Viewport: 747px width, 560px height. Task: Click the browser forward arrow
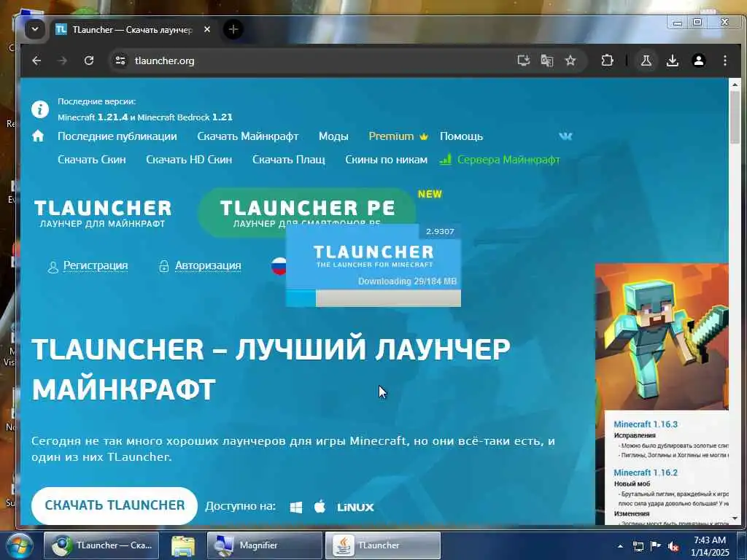coord(63,61)
